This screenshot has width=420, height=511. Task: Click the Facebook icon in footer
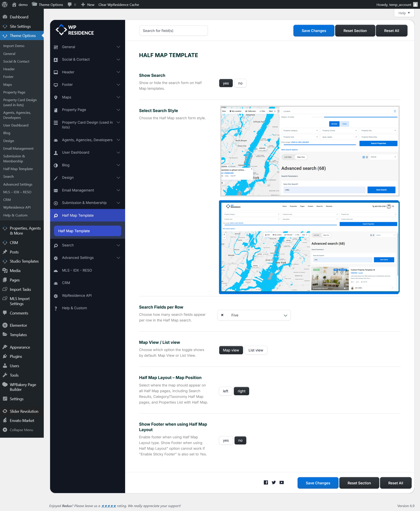coord(266,482)
